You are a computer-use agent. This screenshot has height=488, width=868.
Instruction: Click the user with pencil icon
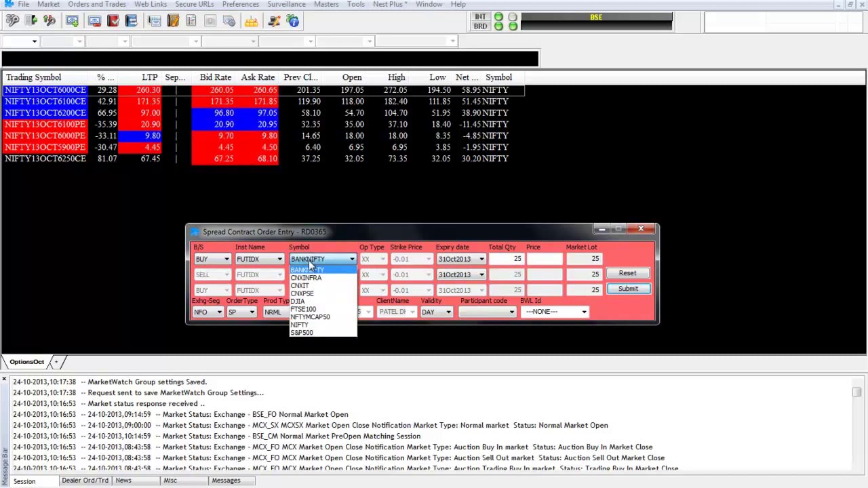point(274,21)
